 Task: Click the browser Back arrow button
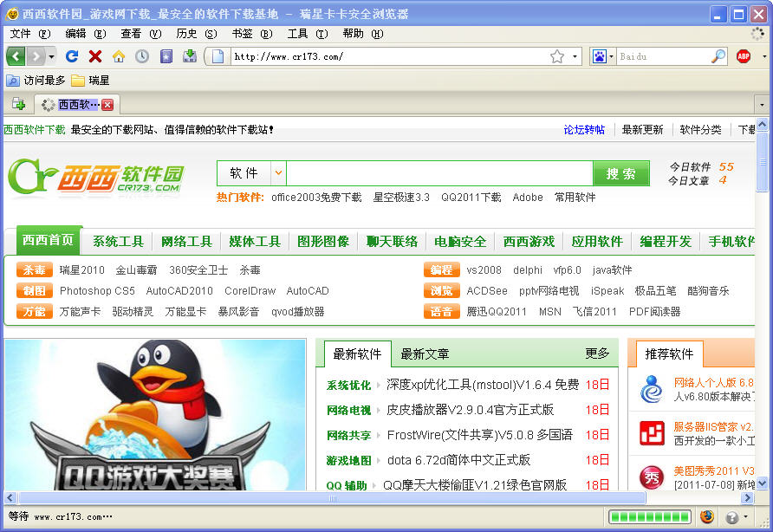[16, 56]
